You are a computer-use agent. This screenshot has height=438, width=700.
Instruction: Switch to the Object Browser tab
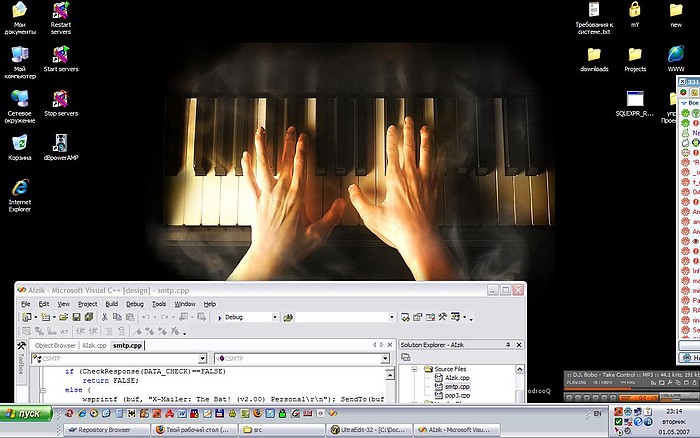click(56, 345)
